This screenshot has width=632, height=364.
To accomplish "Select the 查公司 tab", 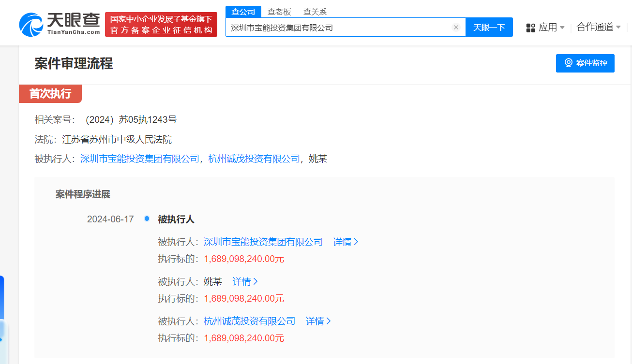I will (243, 11).
